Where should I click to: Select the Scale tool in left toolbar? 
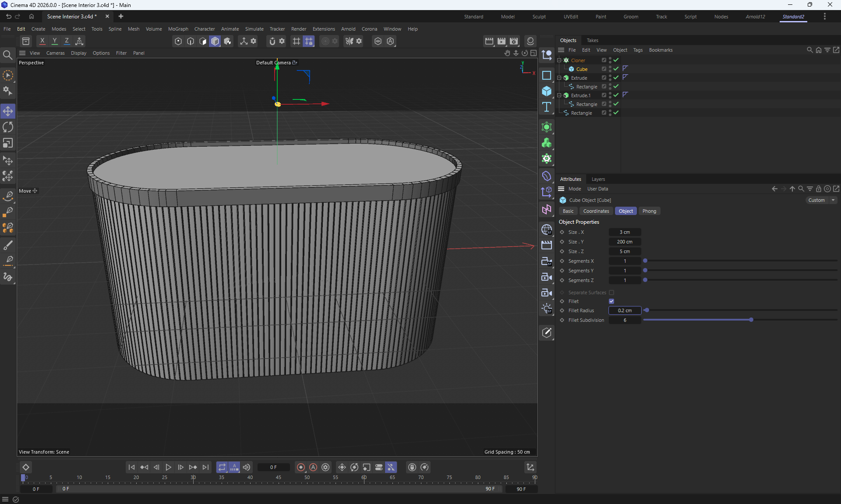[8, 143]
